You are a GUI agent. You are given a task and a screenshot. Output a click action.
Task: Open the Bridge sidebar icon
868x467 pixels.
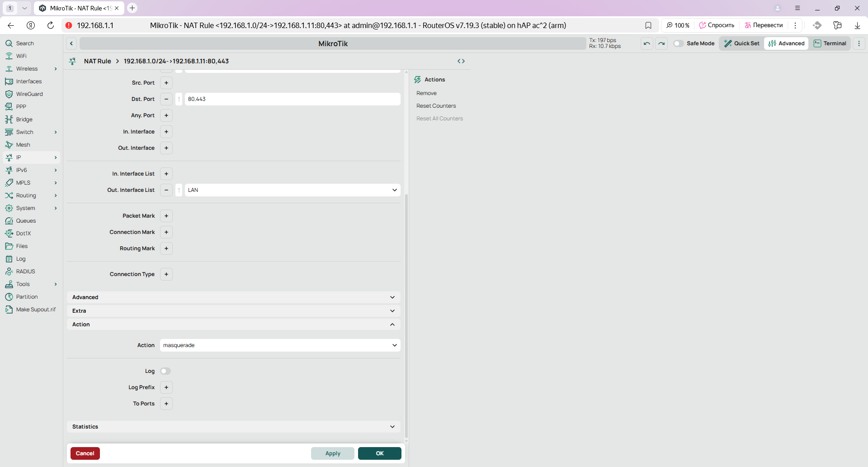(x=9, y=119)
